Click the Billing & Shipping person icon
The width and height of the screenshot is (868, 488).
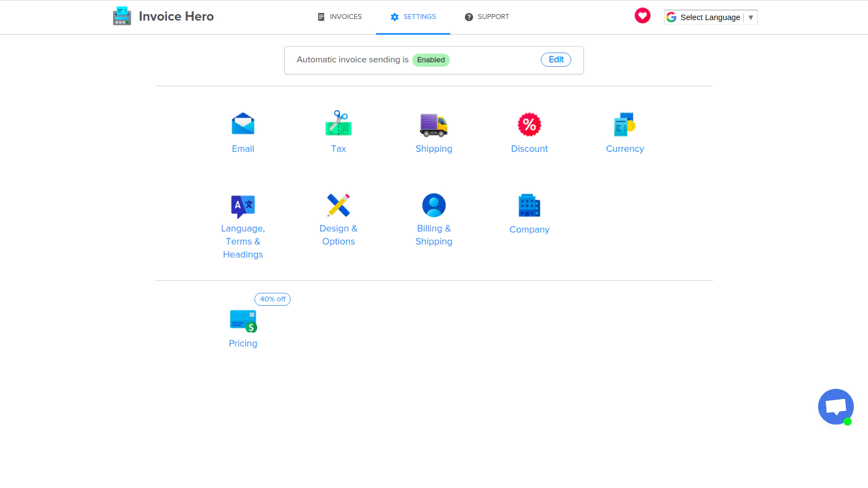point(433,205)
